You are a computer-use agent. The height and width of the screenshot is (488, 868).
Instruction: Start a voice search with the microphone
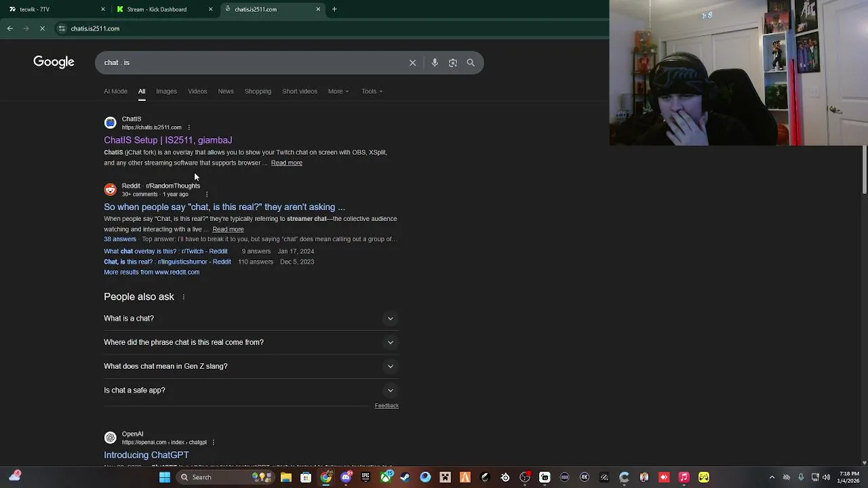coord(435,62)
